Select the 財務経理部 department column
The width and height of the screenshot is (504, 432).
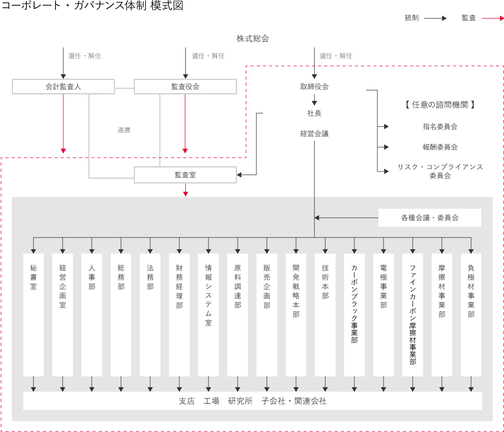pyautogui.click(x=179, y=314)
